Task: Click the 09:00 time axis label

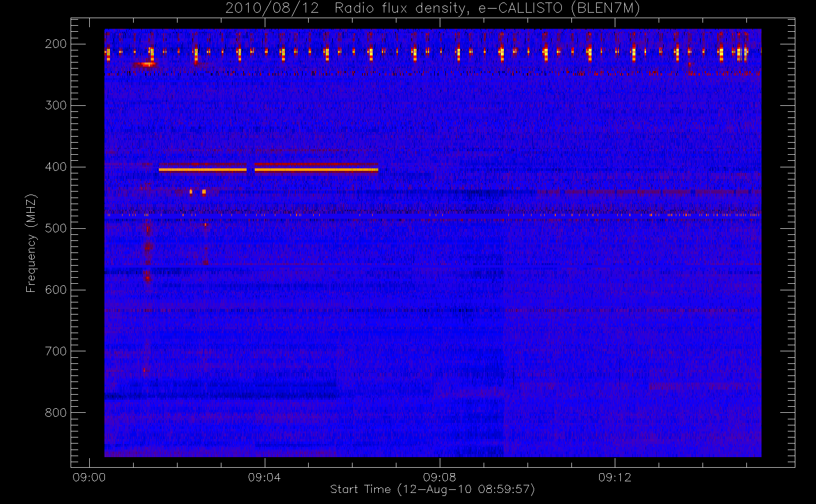Action: click(x=89, y=477)
